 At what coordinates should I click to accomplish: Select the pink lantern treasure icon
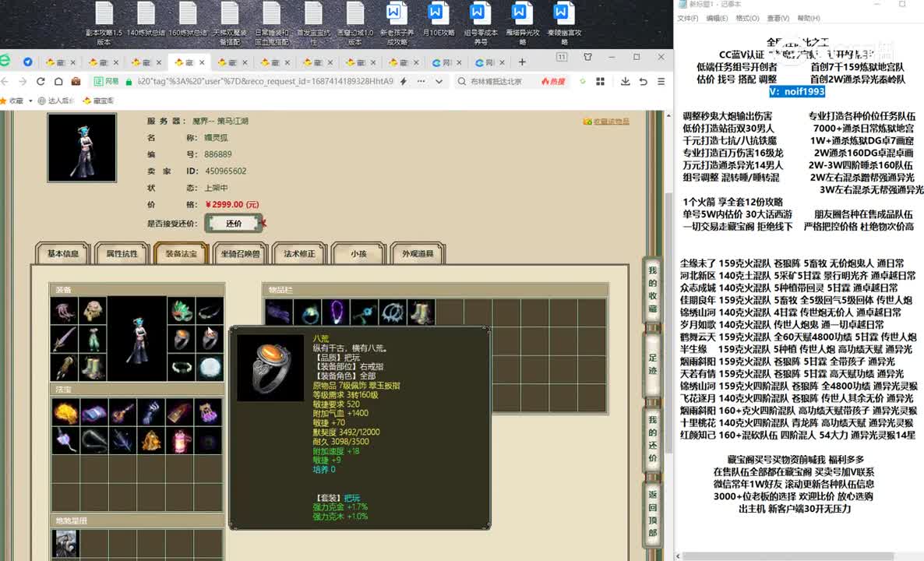pyautogui.click(x=180, y=440)
